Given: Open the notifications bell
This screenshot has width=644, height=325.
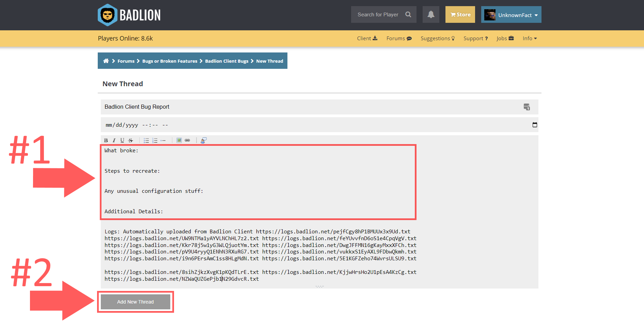Looking at the screenshot, I should pyautogui.click(x=431, y=15).
